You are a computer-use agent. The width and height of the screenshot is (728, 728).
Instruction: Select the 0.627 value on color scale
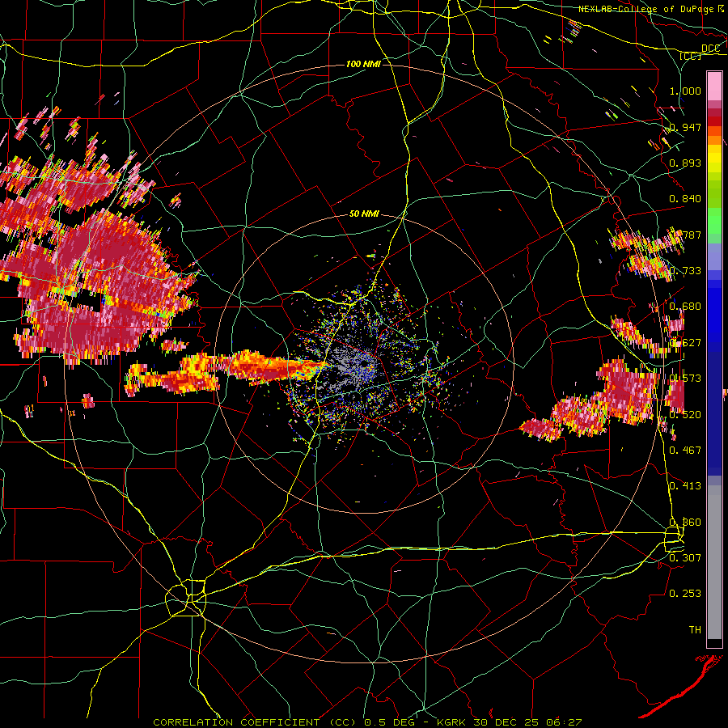685,343
